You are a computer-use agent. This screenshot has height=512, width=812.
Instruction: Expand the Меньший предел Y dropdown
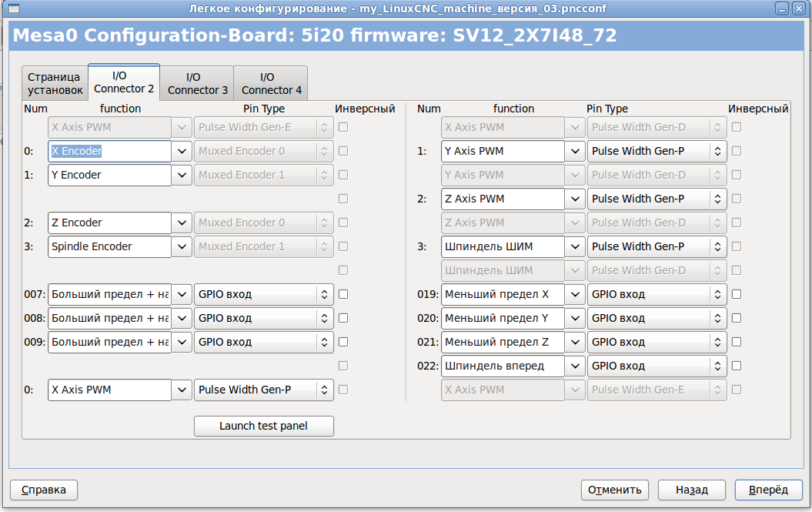tap(575, 318)
